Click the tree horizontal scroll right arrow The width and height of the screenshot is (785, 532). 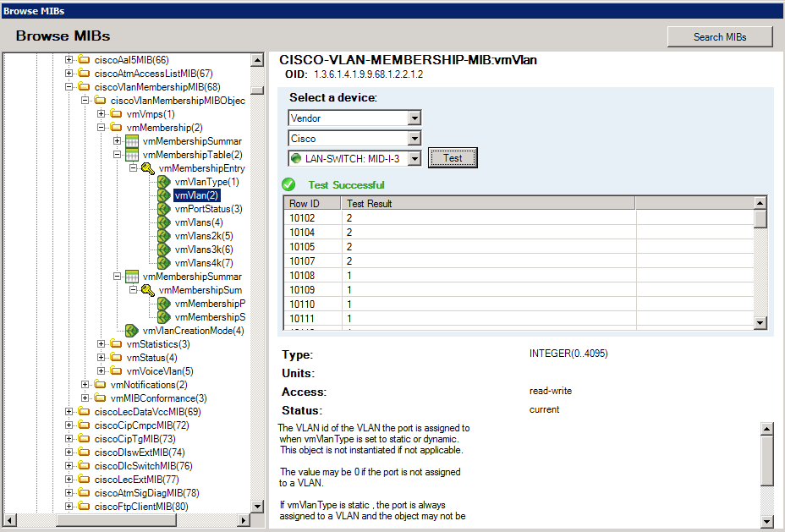coord(244,520)
